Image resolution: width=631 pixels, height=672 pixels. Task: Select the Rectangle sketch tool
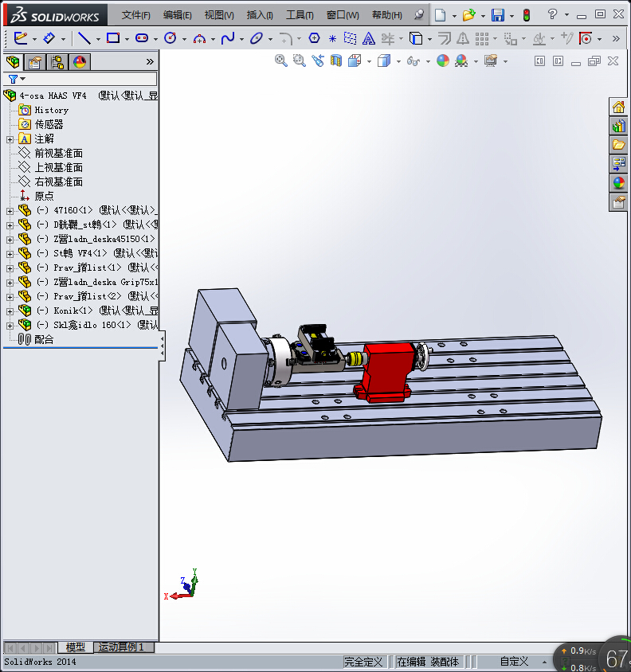tap(113, 38)
